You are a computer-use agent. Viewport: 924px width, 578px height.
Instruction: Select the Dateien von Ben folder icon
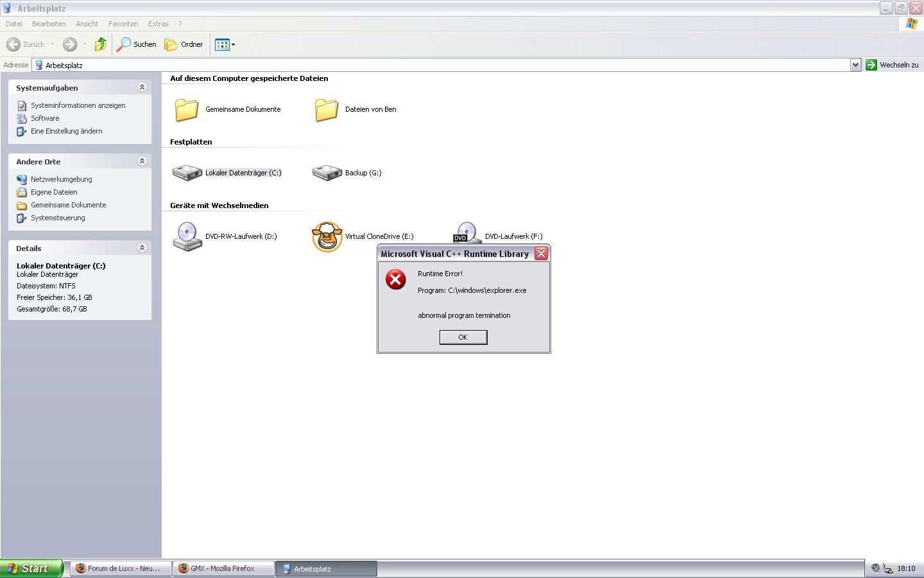[x=327, y=109]
